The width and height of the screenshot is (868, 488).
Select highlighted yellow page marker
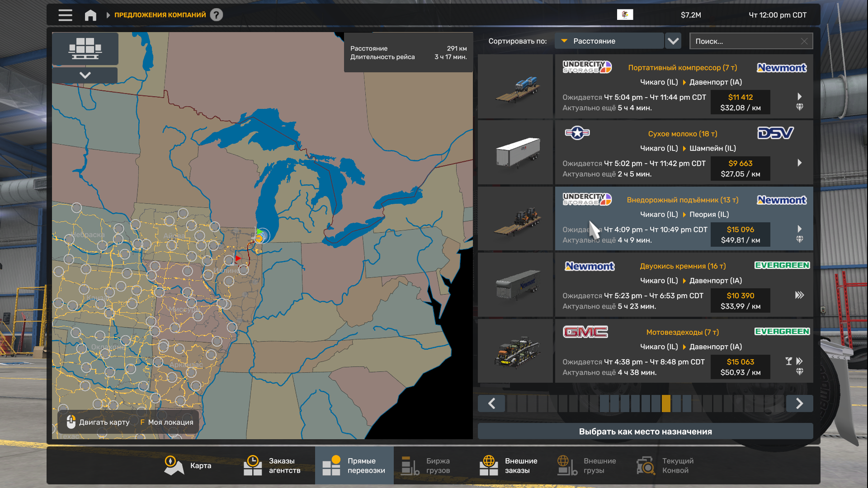[666, 404]
